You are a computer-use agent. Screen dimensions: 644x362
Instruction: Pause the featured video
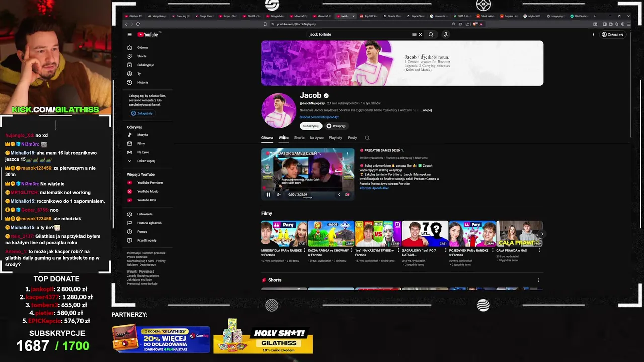(268, 195)
